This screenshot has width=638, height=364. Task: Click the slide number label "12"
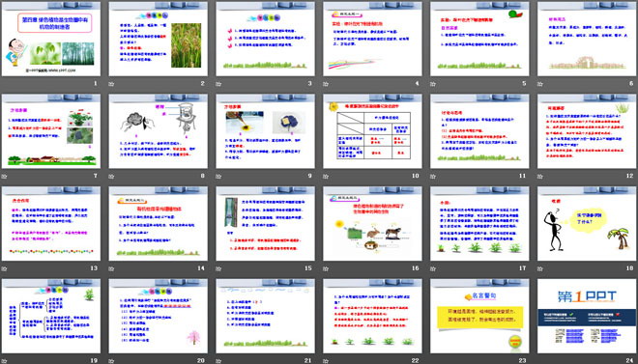(630, 176)
